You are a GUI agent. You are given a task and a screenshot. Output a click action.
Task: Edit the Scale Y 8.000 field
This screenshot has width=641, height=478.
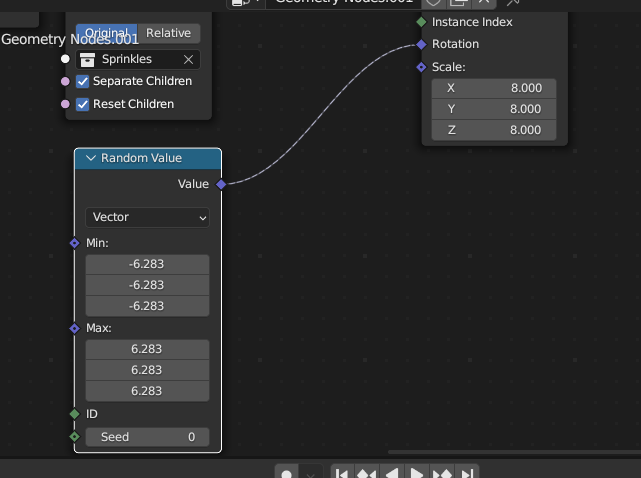tap(494, 109)
